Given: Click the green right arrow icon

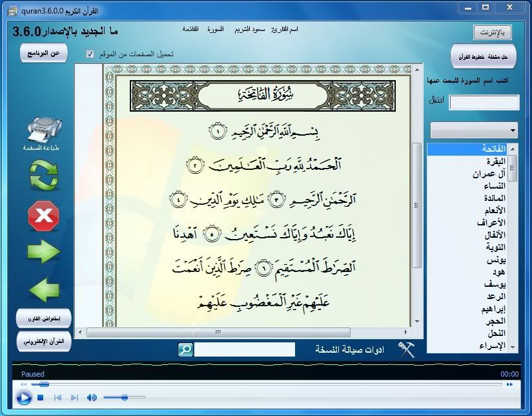Looking at the screenshot, I should [44, 251].
